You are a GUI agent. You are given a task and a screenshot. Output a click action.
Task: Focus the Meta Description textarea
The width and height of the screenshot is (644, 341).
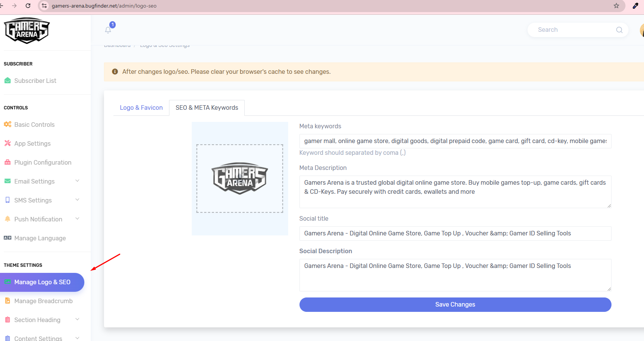click(455, 192)
